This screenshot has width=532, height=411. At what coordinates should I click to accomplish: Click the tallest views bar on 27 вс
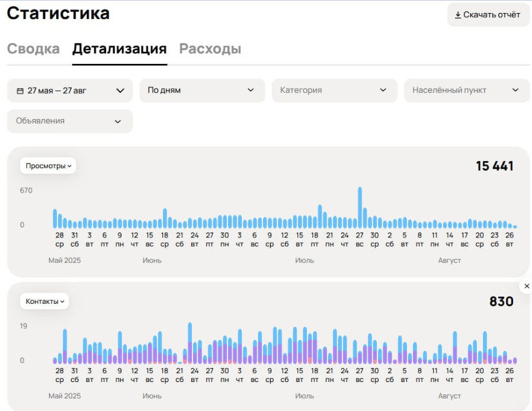pos(360,207)
